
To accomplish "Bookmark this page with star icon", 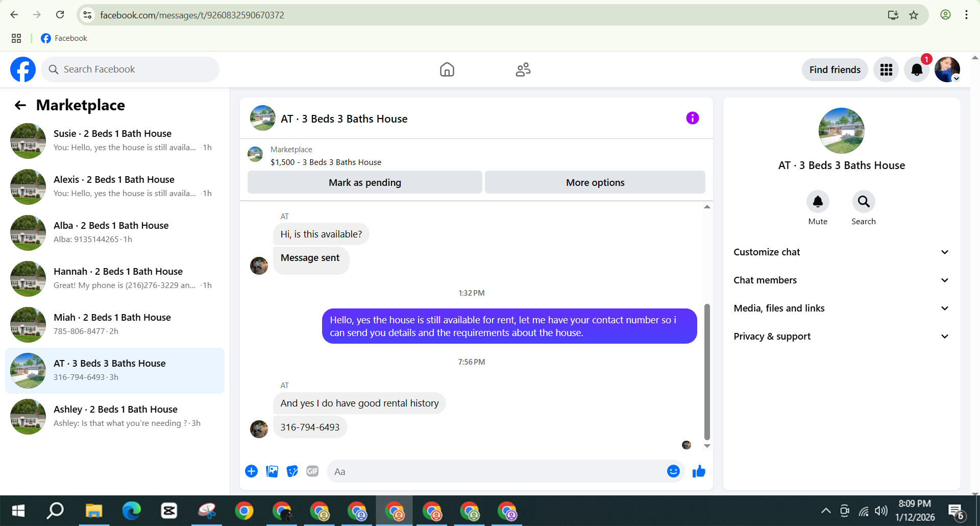I will pos(914,15).
